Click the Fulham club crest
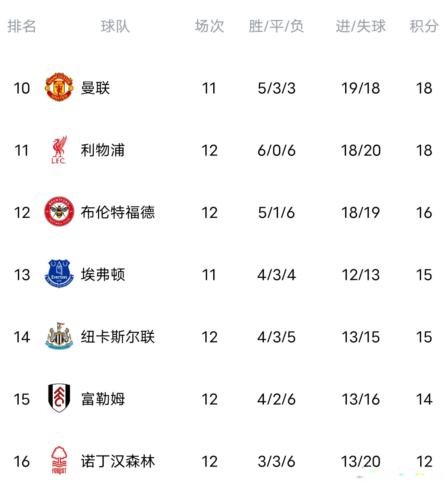This screenshot has width=448, height=489. 59,399
